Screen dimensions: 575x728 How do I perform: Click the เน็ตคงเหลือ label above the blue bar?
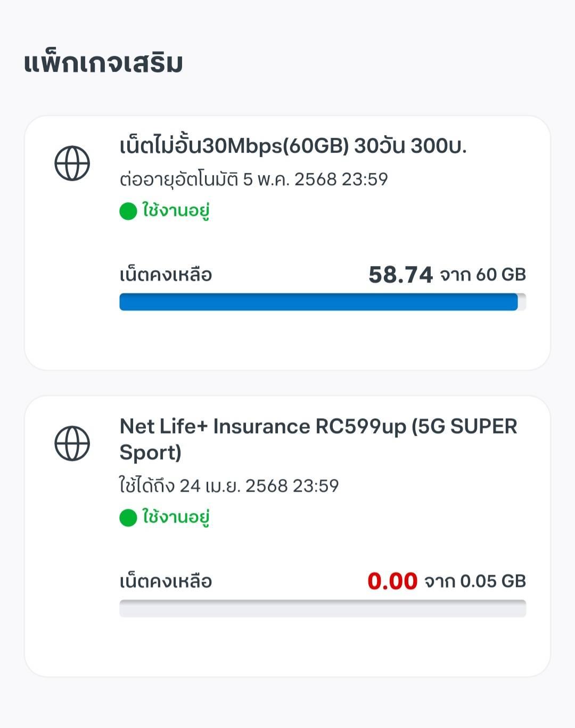(166, 275)
